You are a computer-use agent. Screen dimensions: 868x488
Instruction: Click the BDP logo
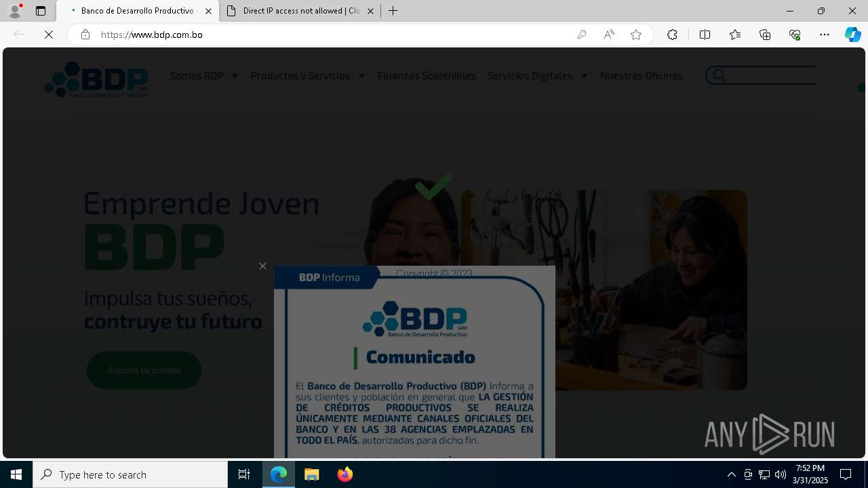(96, 79)
